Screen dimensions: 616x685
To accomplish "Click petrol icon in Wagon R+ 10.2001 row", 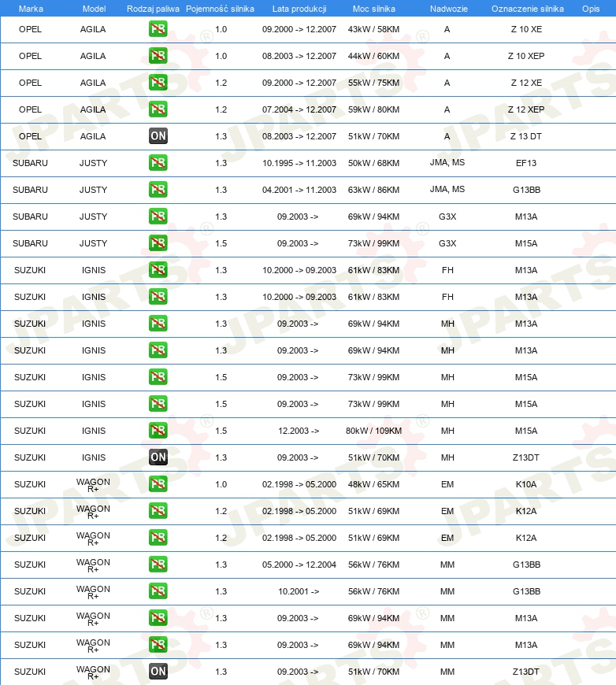I will pos(158,591).
